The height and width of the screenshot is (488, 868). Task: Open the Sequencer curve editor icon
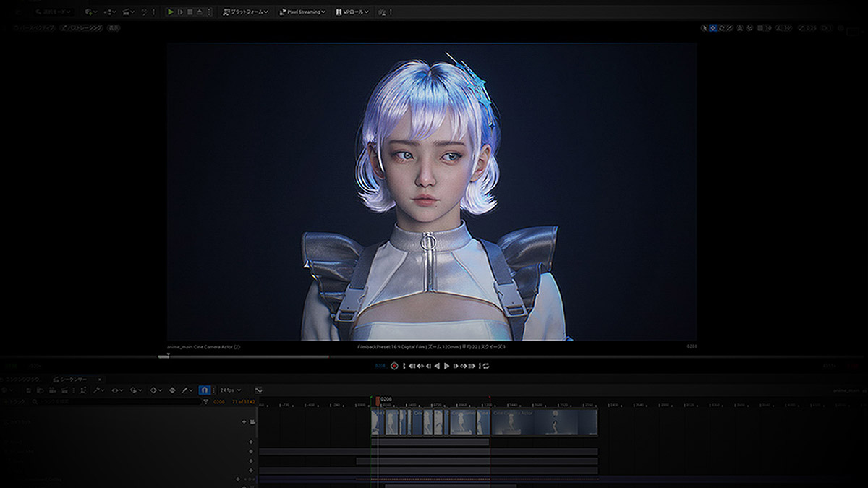pyautogui.click(x=258, y=390)
